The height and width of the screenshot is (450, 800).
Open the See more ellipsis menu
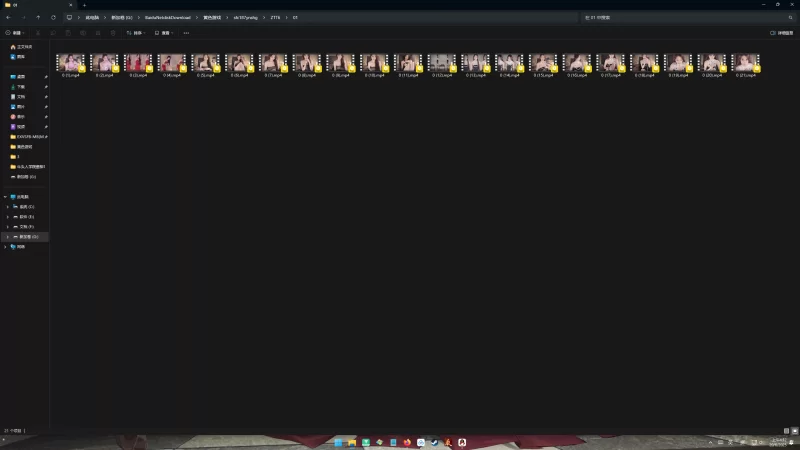click(186, 33)
